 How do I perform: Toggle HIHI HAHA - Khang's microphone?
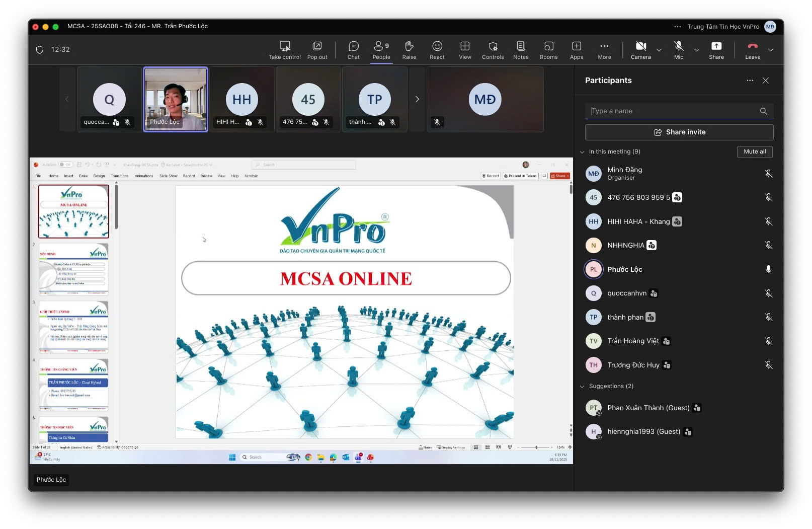768,221
